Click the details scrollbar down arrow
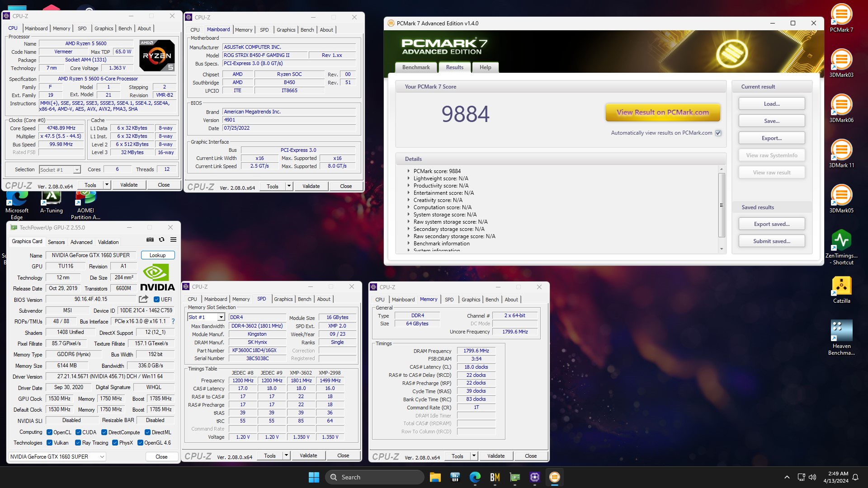 [x=722, y=249]
